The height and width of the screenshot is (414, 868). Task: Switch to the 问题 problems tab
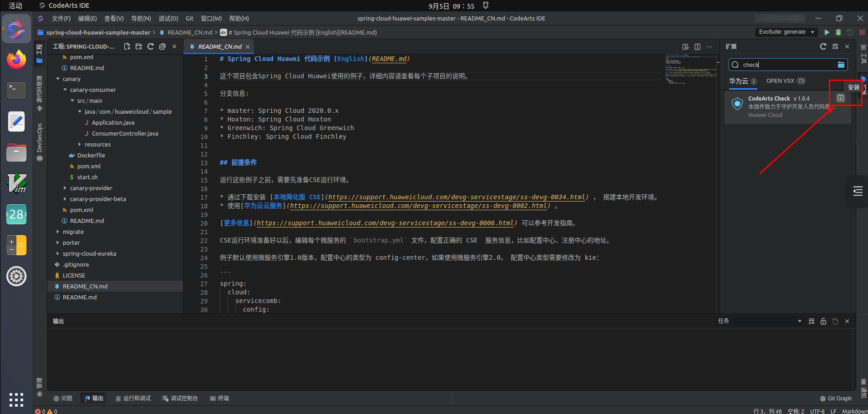tap(63, 399)
